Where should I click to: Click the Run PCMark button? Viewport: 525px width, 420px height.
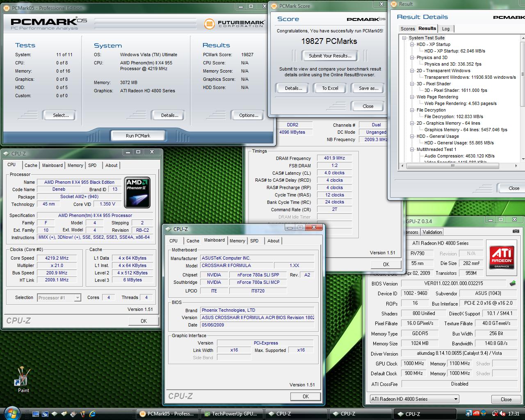tap(138, 136)
